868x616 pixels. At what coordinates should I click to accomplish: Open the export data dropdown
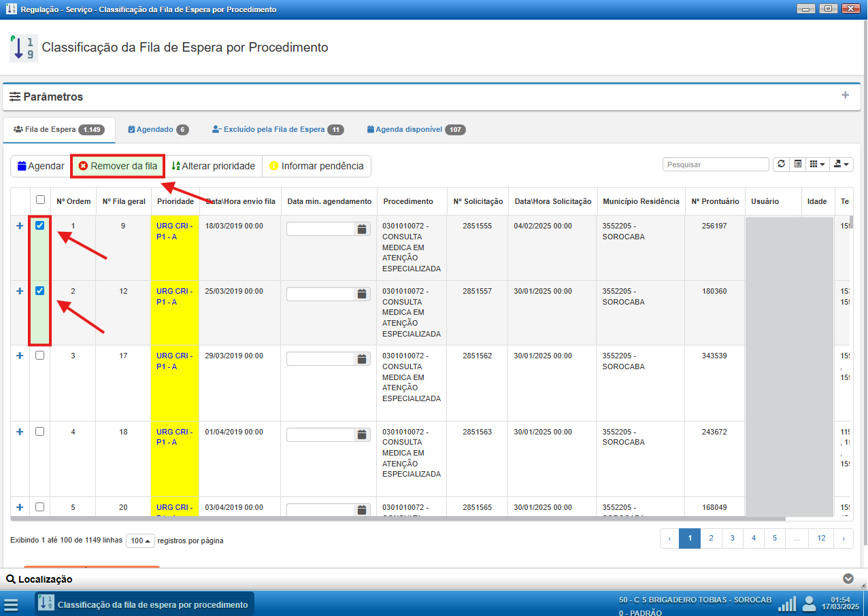click(x=842, y=165)
